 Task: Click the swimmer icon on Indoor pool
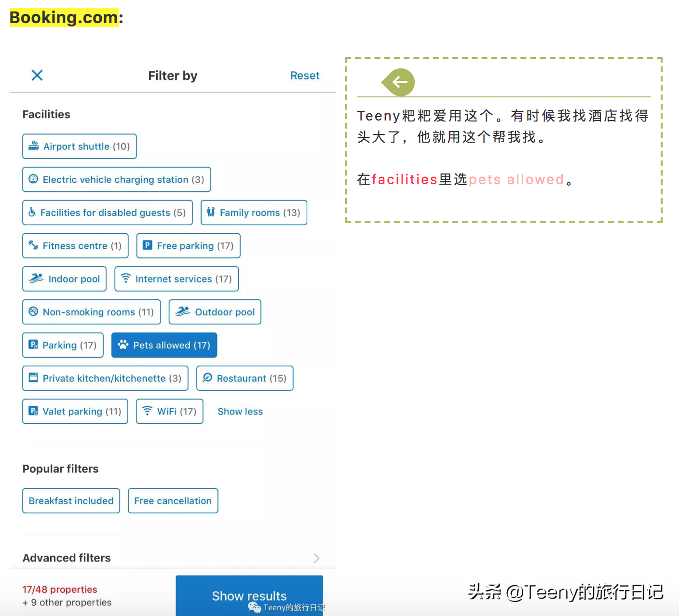tap(36, 279)
